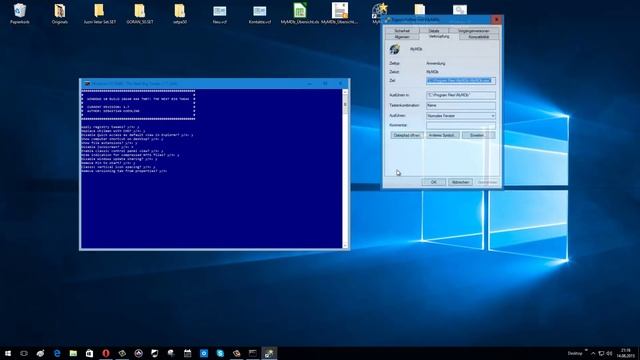Open the Papierkorb recycle bin on the desktop
This screenshot has width=640, height=360.
(20, 13)
